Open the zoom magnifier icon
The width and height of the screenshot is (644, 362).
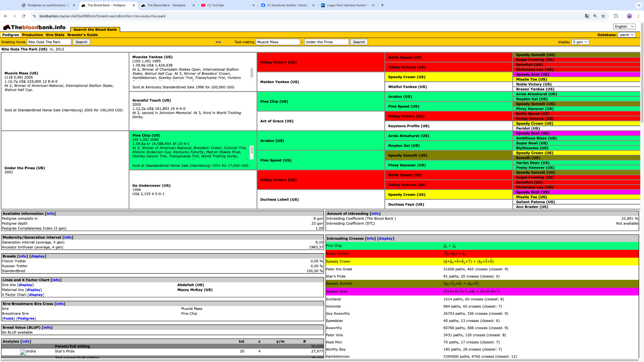click(595, 16)
